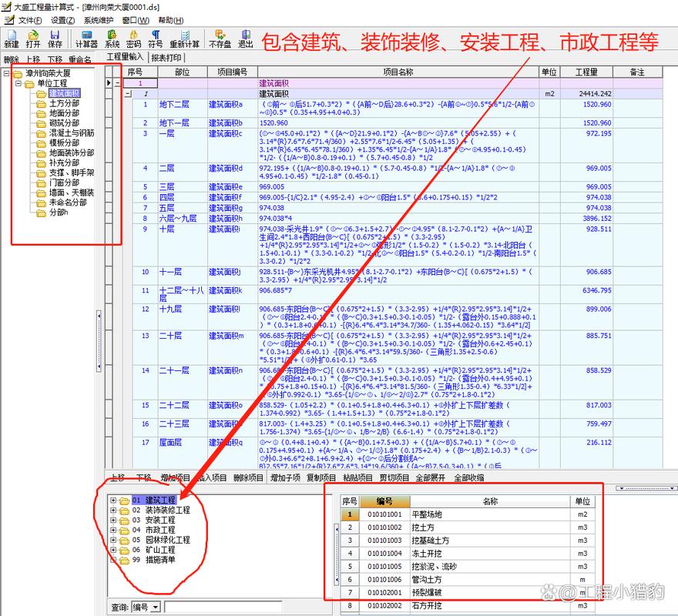Expand the 04 市政工程 folder

point(113,530)
